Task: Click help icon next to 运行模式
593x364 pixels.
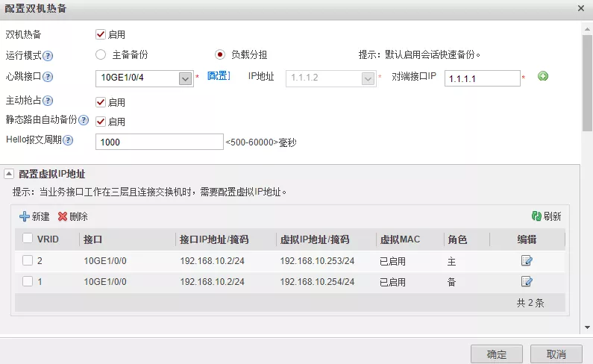Action: [48, 55]
